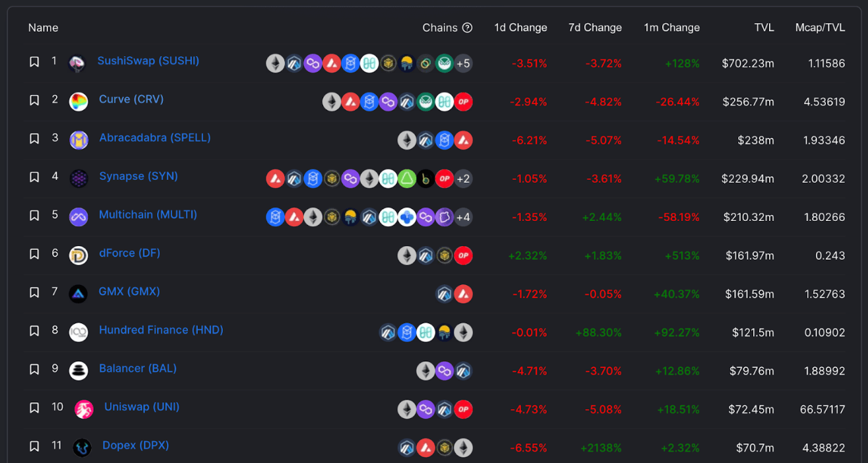Show Synapse's +2 additional chains
The image size is (868, 463).
click(x=463, y=179)
